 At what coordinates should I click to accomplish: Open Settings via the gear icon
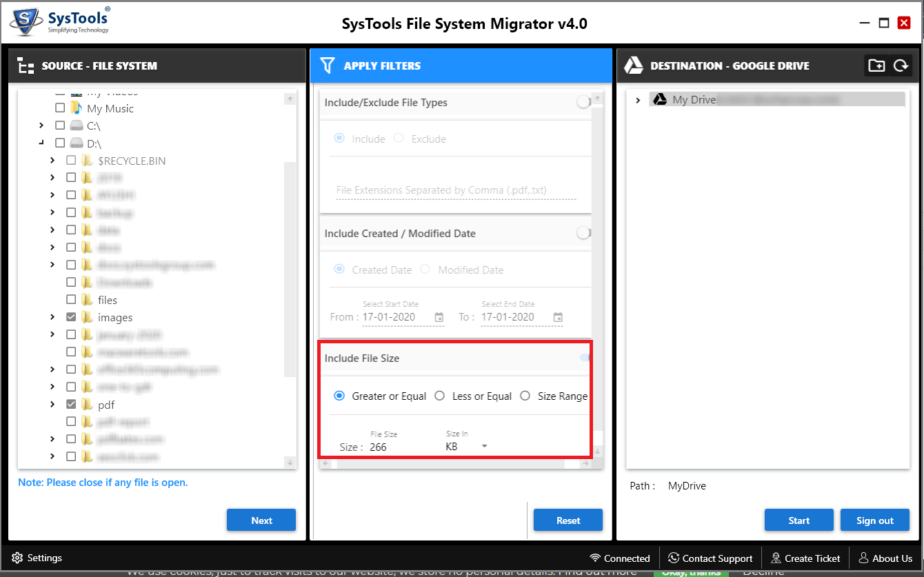click(x=17, y=558)
